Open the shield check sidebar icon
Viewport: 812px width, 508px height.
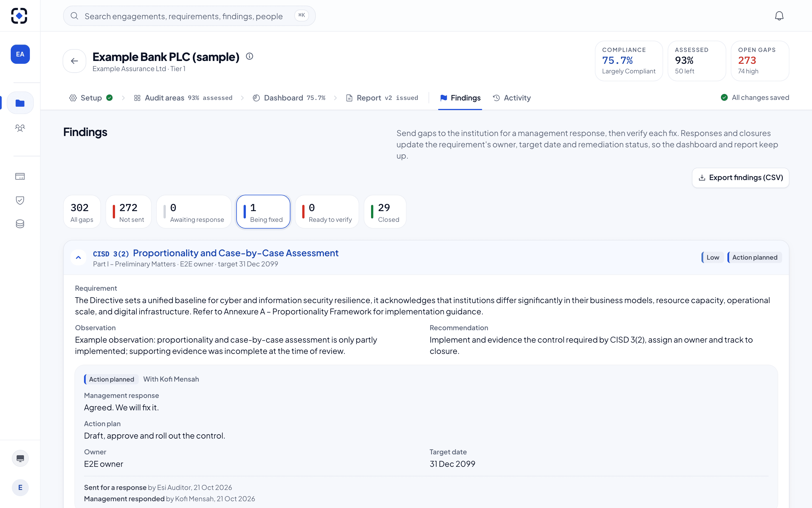(20, 200)
